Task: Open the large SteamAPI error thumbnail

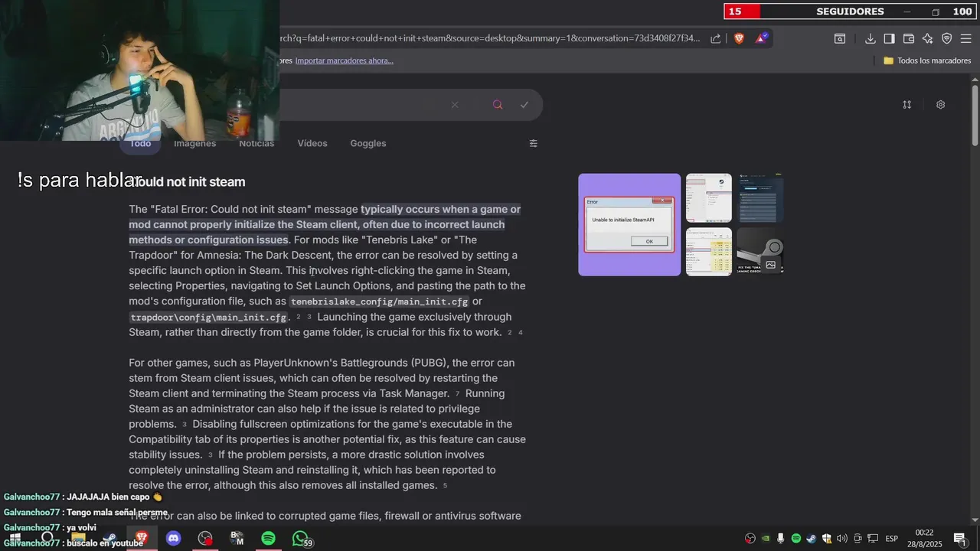Action: pyautogui.click(x=629, y=224)
